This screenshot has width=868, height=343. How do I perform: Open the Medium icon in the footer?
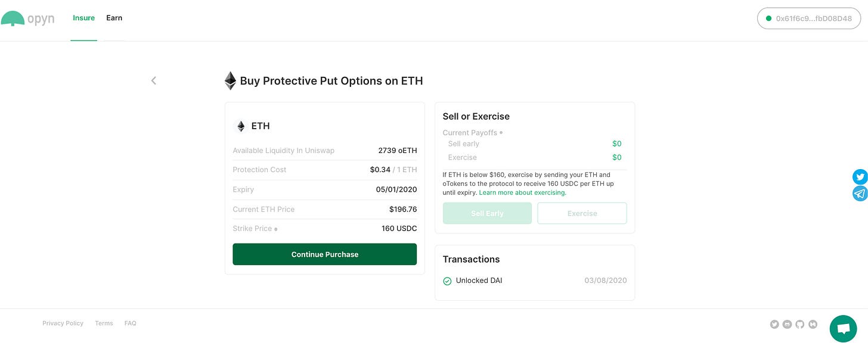pyautogui.click(x=813, y=325)
